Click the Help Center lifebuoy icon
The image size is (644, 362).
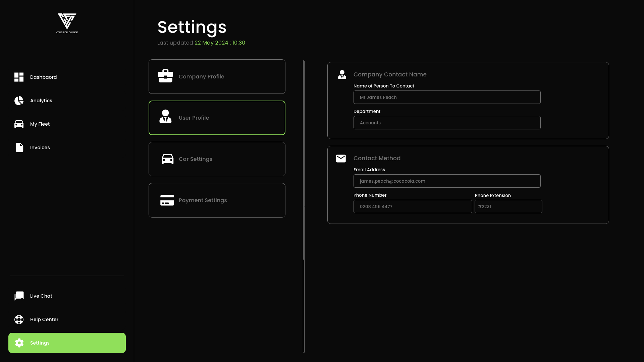coord(19,319)
